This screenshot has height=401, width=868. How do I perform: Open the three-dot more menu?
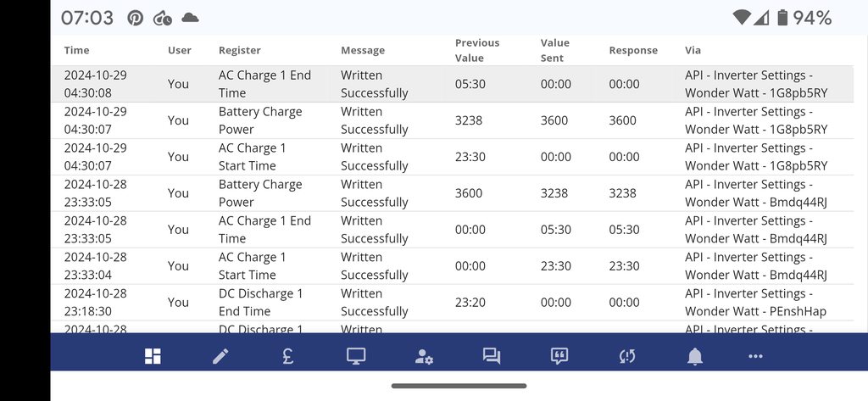756,357
